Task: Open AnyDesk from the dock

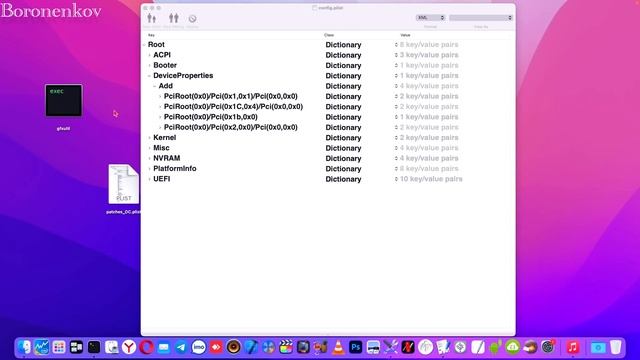Action: [216, 347]
